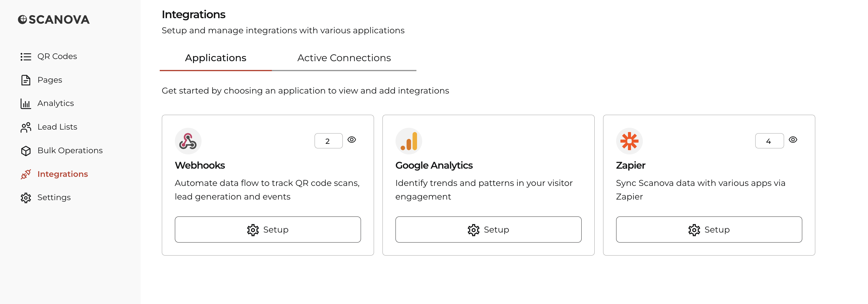Open the Settings gear icon in sidebar

point(25,198)
